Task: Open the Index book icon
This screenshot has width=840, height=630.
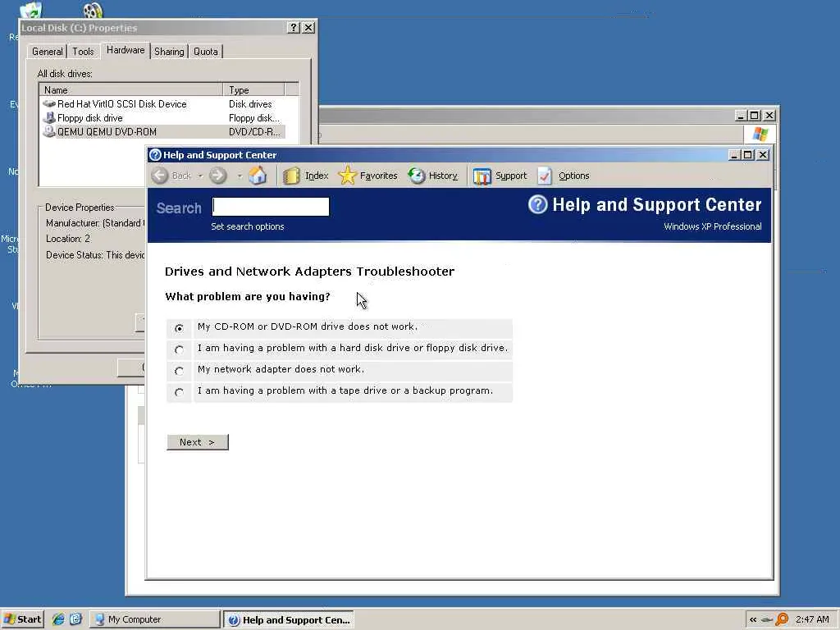Action: 291,176
